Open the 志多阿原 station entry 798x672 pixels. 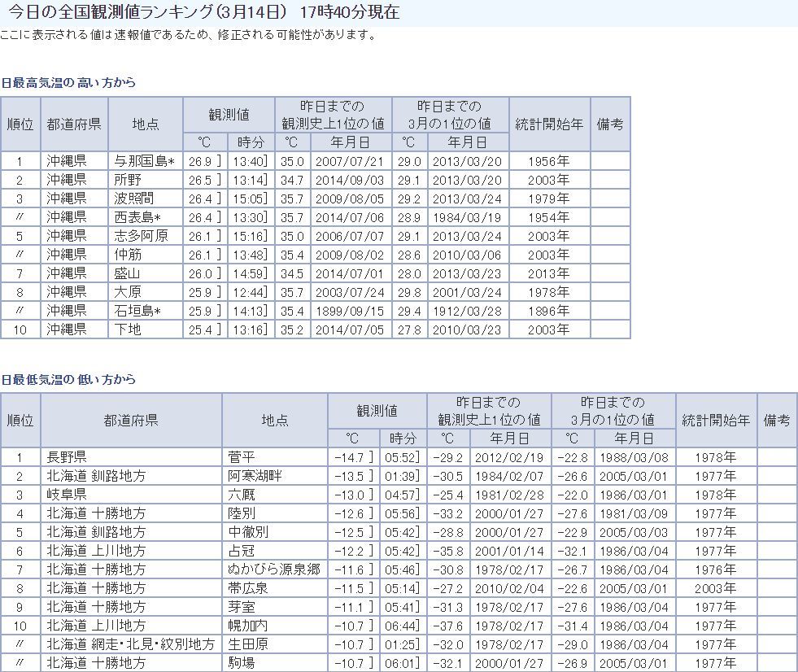coord(141,236)
